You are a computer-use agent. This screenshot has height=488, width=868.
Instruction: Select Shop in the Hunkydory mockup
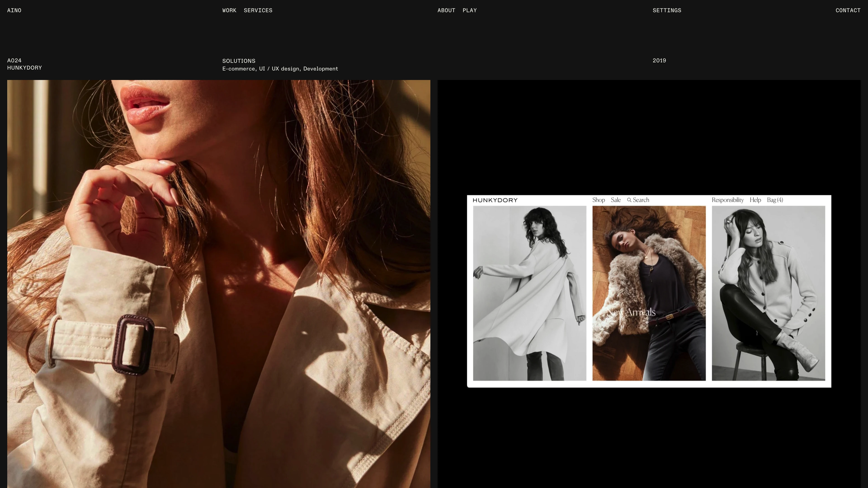[x=598, y=200]
